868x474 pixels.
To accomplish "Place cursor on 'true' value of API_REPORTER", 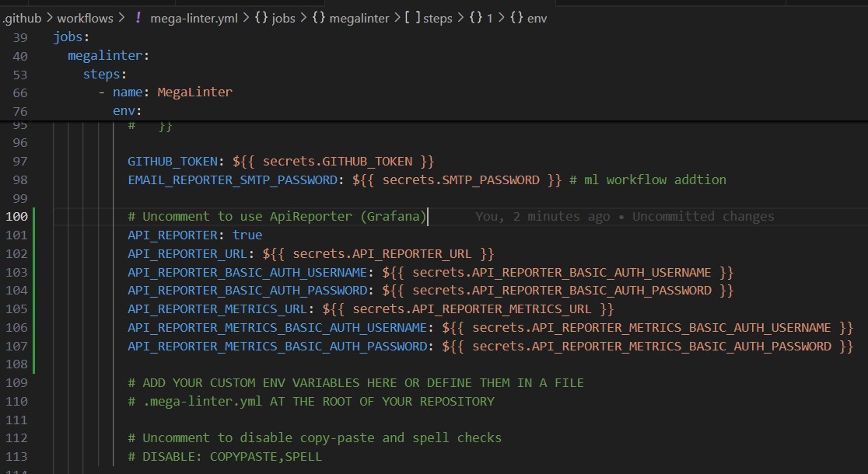I will 247,235.
